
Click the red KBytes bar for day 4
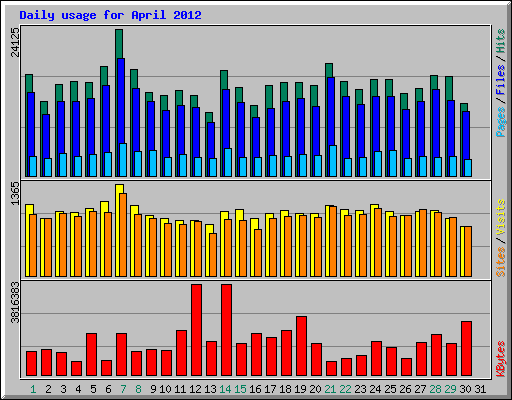click(76, 369)
